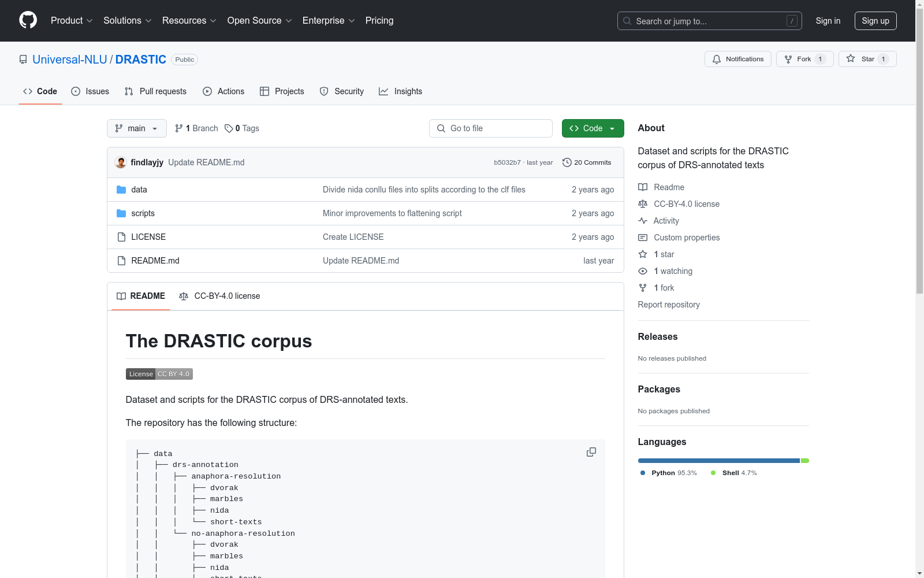Open commit hash b5032b7

tap(507, 162)
